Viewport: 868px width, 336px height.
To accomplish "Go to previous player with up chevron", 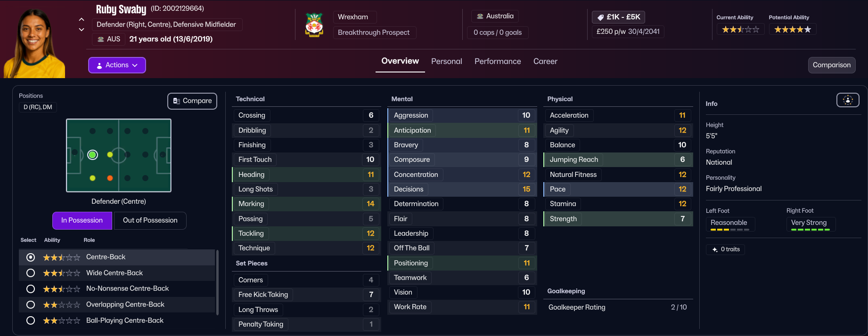I will [82, 19].
